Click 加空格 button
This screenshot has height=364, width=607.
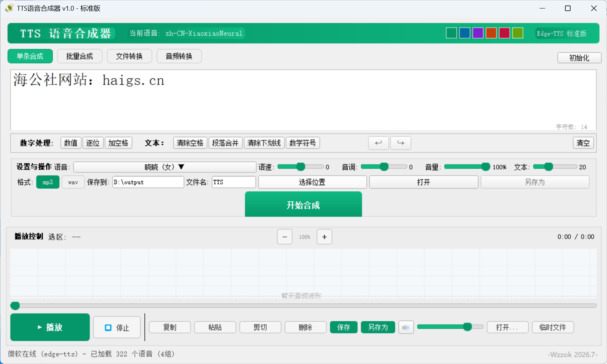[x=118, y=143]
